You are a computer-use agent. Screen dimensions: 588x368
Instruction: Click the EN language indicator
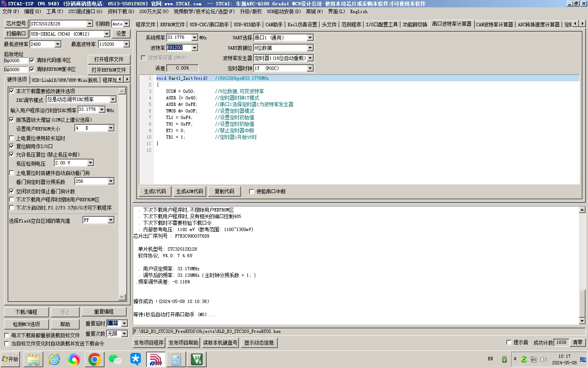point(490,359)
